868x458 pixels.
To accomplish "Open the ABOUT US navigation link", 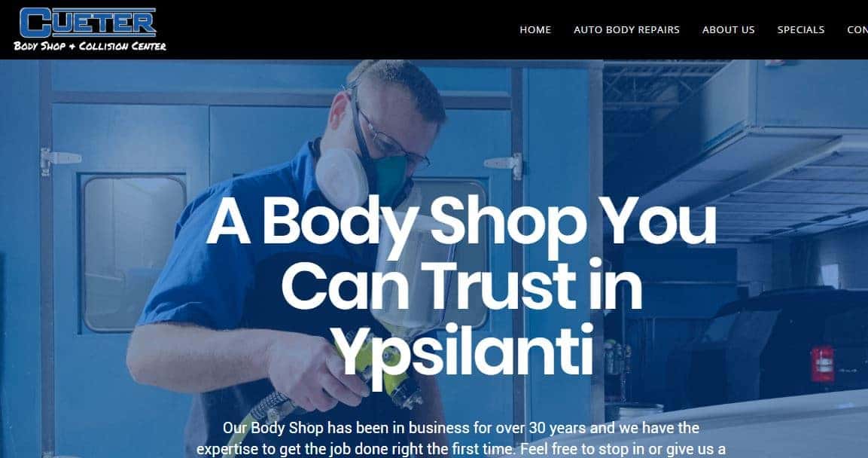I will [x=728, y=30].
